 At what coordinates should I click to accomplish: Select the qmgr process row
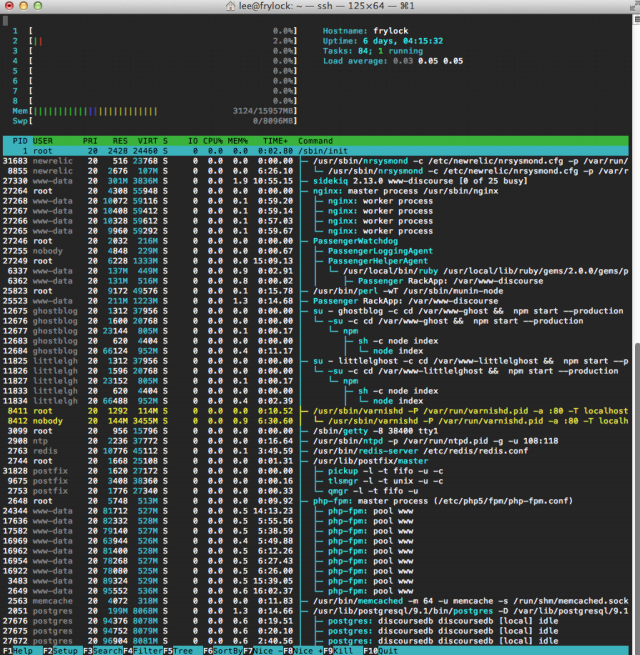click(315, 491)
